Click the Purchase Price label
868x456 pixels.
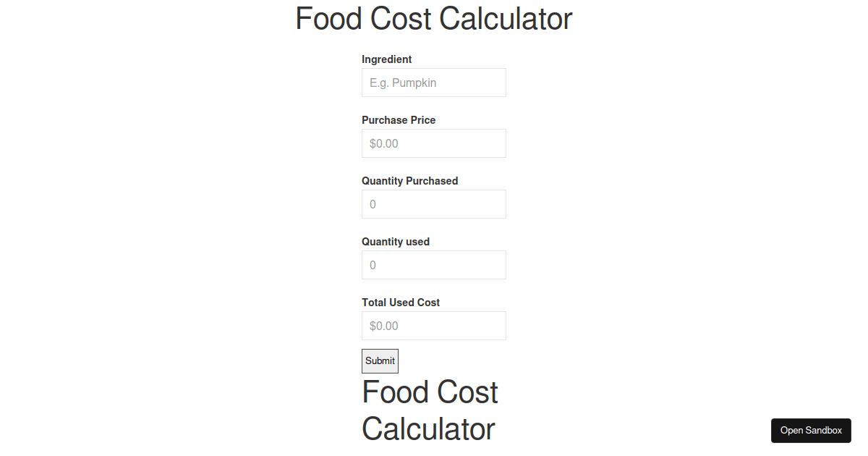399,120
